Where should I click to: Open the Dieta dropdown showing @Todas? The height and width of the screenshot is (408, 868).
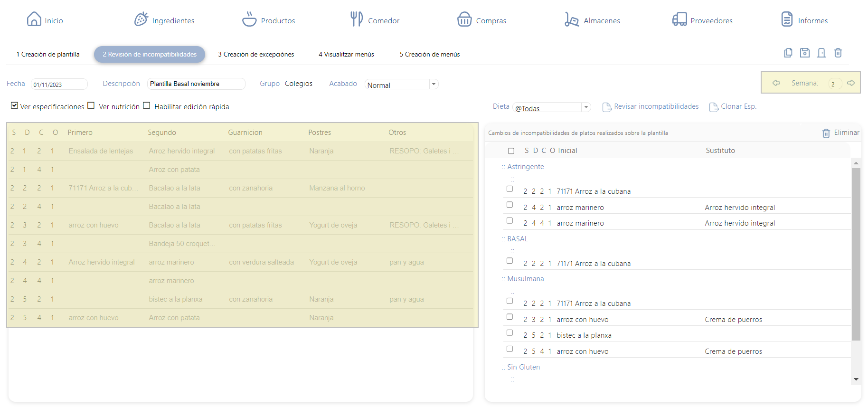[x=586, y=107]
